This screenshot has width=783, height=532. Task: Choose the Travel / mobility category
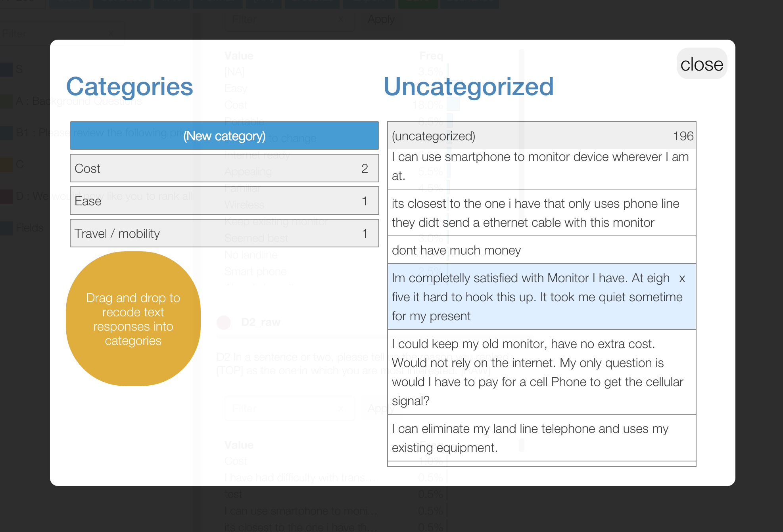(224, 233)
